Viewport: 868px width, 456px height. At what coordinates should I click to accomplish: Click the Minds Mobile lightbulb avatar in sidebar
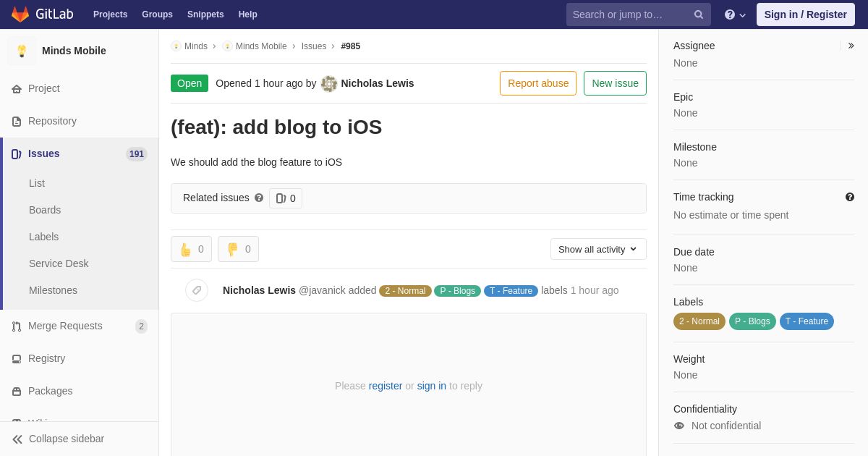(x=22, y=51)
